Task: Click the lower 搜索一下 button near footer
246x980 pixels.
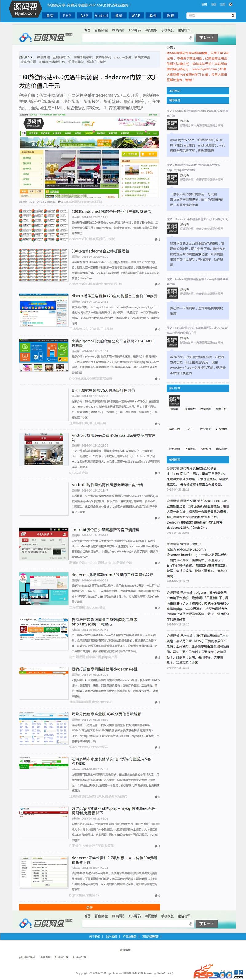Action: (x=206, y=923)
